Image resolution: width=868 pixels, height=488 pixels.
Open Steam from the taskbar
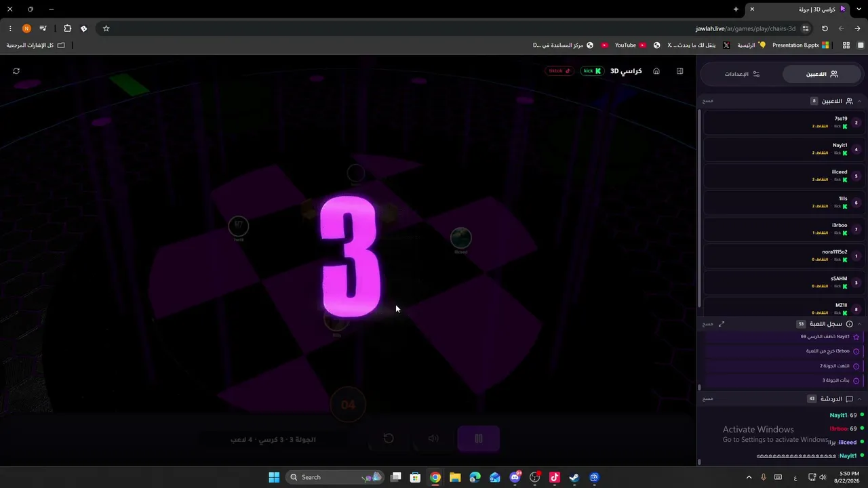574,477
